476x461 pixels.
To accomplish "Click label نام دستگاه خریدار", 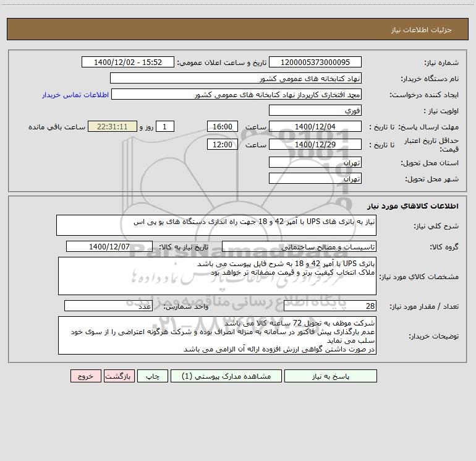I will (430, 79).
